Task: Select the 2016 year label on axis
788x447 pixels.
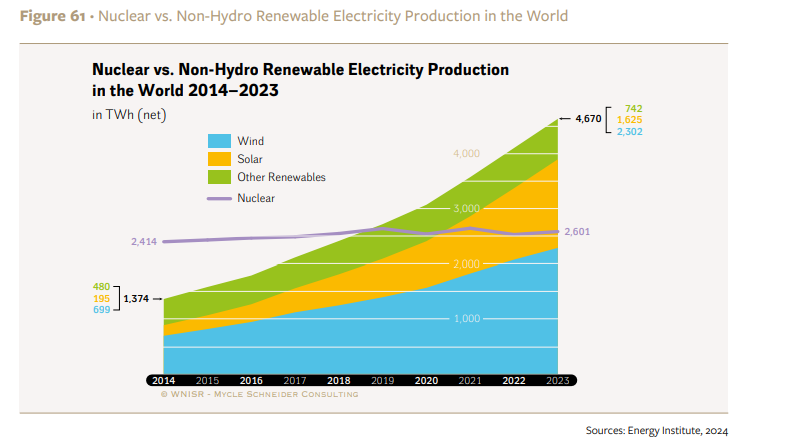Action: coord(251,381)
